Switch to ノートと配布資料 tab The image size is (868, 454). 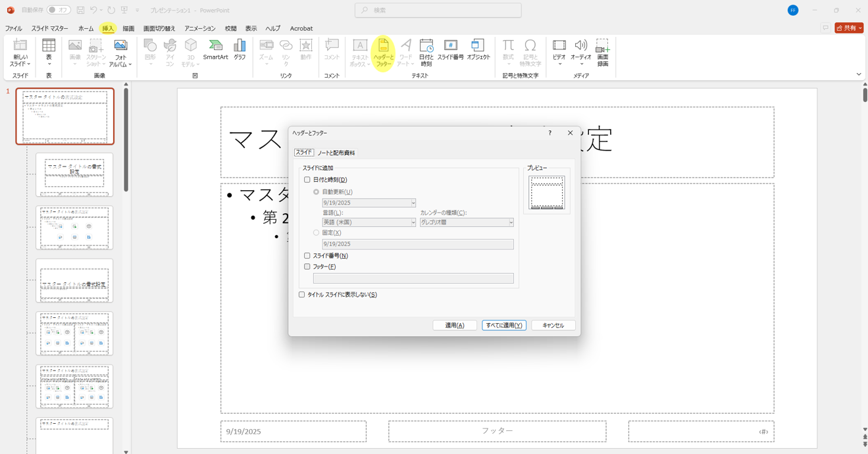click(x=336, y=153)
